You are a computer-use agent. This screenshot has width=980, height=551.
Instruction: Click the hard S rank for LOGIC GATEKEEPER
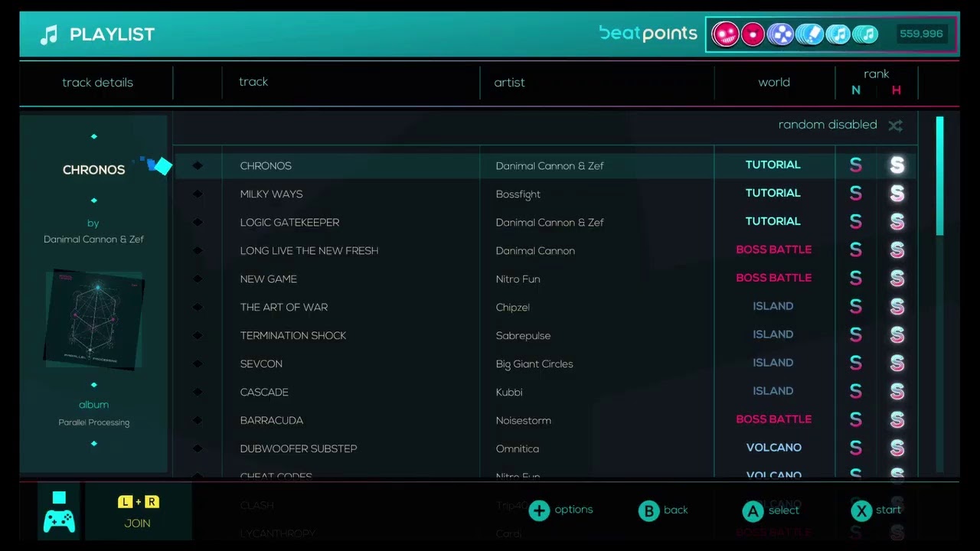tap(897, 222)
